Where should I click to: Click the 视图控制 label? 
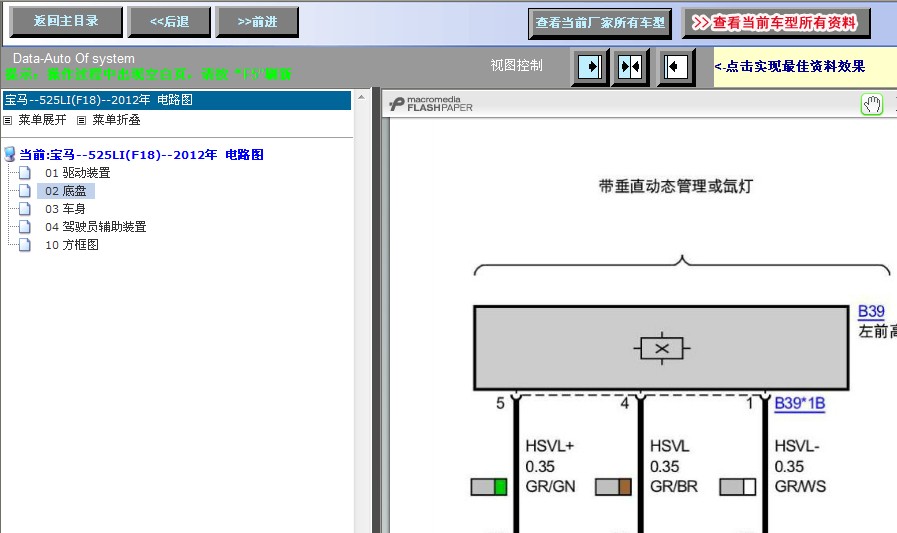click(517, 65)
